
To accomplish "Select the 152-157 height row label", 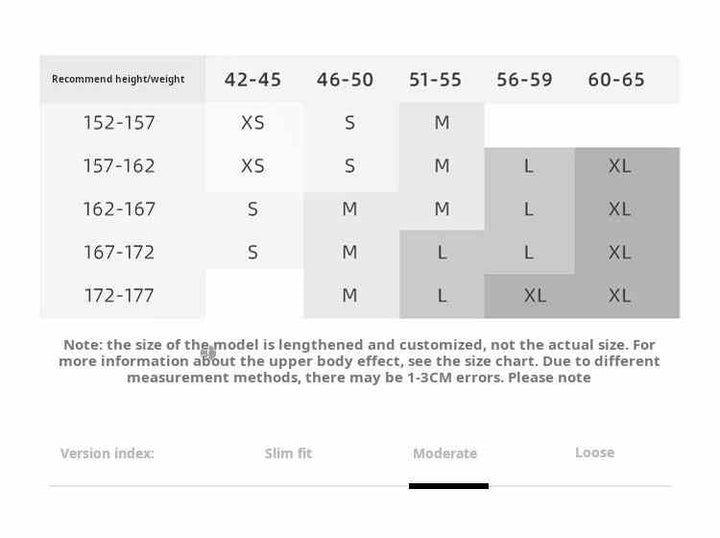I will 119,123.
